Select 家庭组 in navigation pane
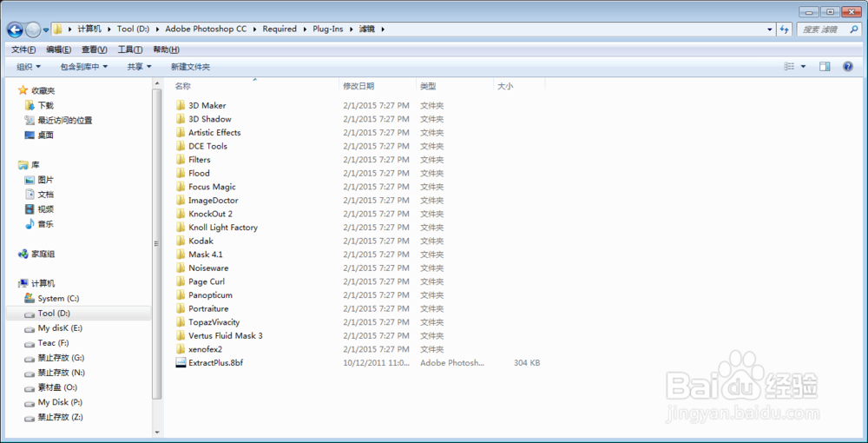The width and height of the screenshot is (868, 443). coord(36,254)
